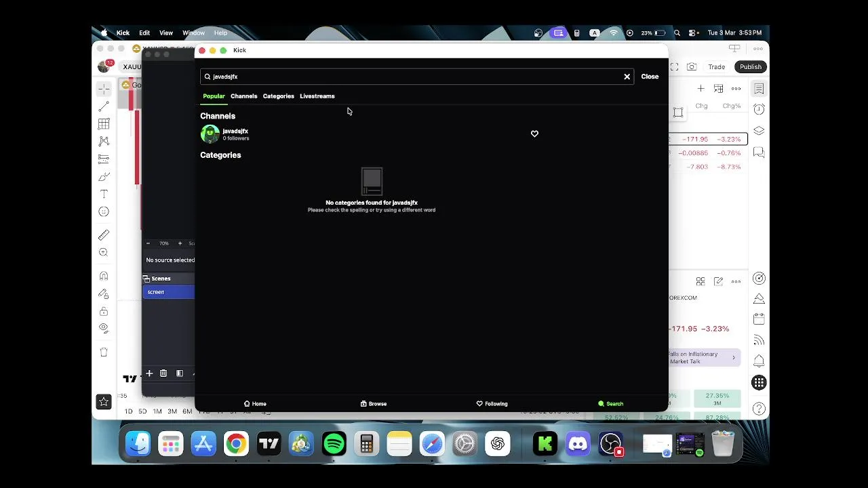Toggle hide all drawings eye icon
The width and height of the screenshot is (868, 488).
tap(104, 328)
